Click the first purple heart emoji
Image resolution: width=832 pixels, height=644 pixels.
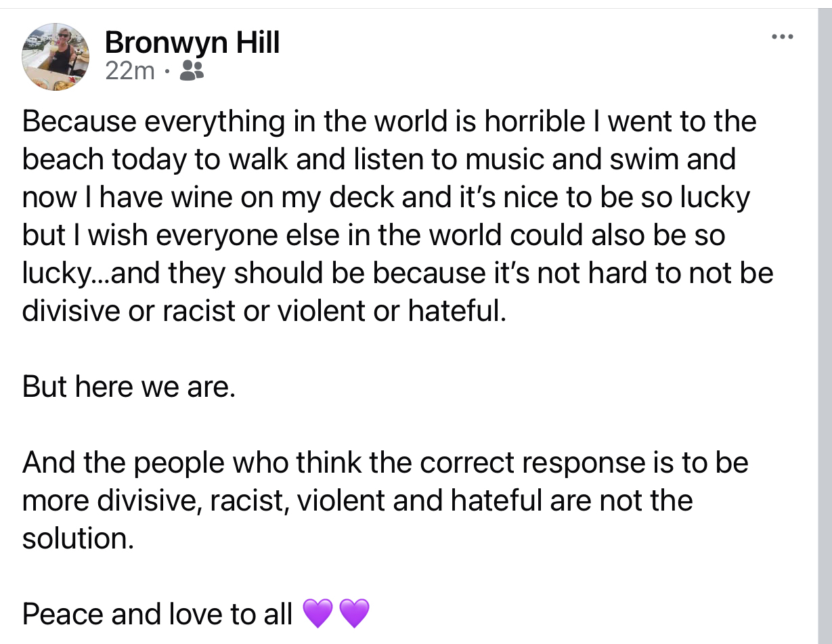(318, 614)
